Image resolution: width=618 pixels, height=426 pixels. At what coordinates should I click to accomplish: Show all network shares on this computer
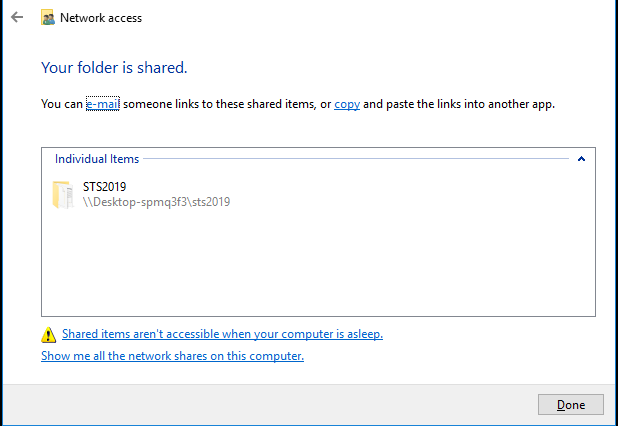(x=172, y=356)
